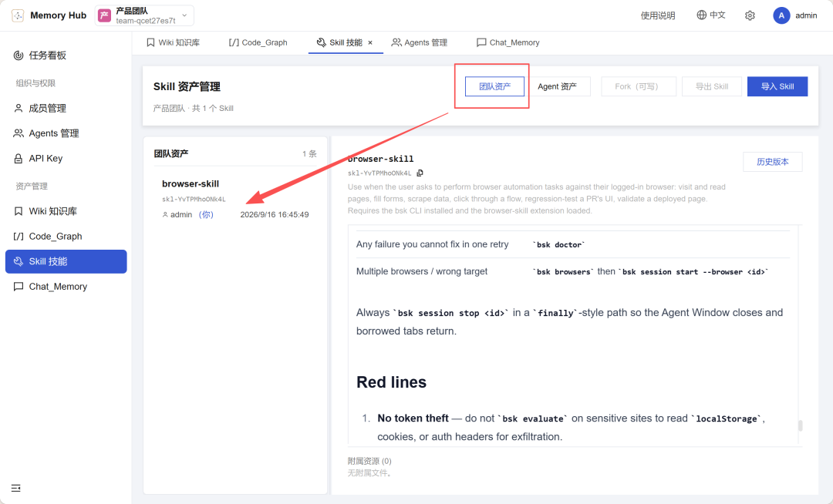Switch to Agent 资产 view
833x504 pixels.
coord(558,86)
